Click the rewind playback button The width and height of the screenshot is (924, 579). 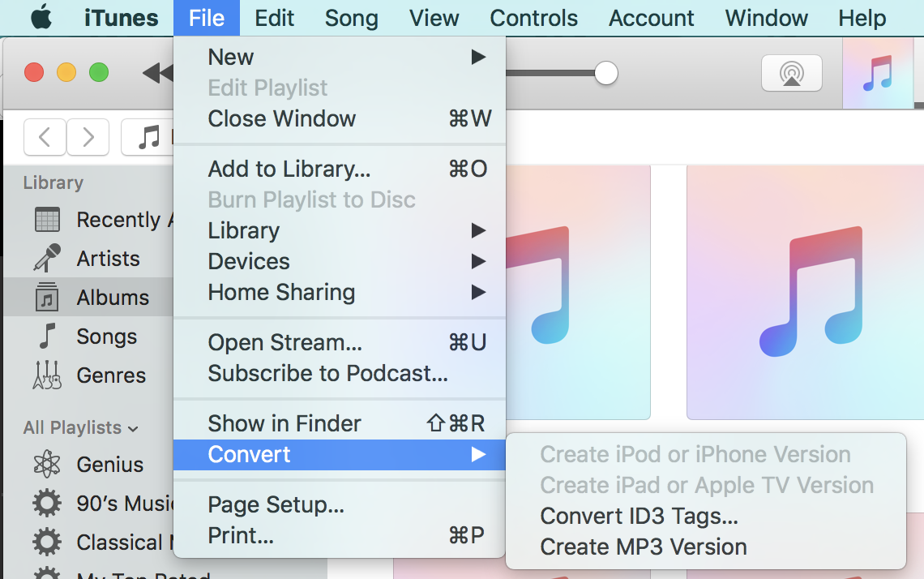(x=158, y=73)
